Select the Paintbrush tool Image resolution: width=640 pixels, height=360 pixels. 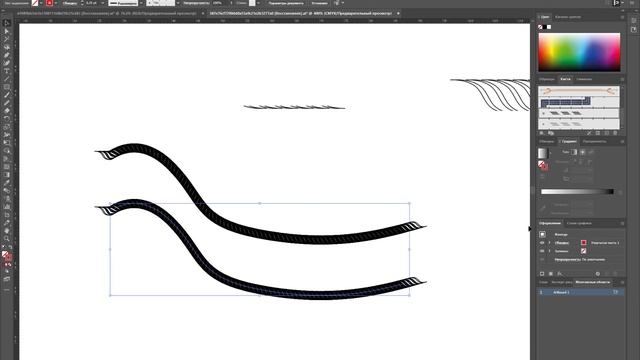point(7,95)
